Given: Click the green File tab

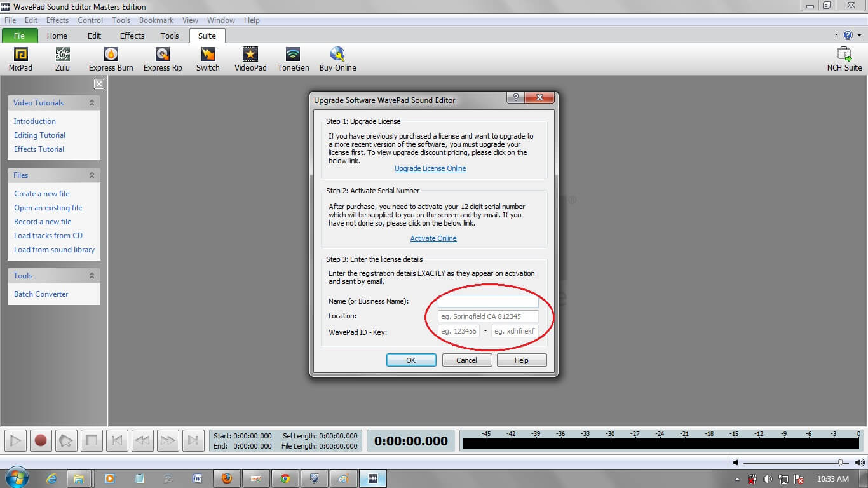Looking at the screenshot, I should click(x=20, y=36).
